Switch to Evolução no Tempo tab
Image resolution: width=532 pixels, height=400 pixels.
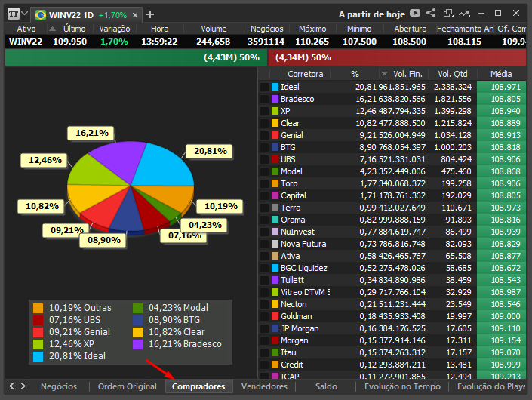click(402, 386)
